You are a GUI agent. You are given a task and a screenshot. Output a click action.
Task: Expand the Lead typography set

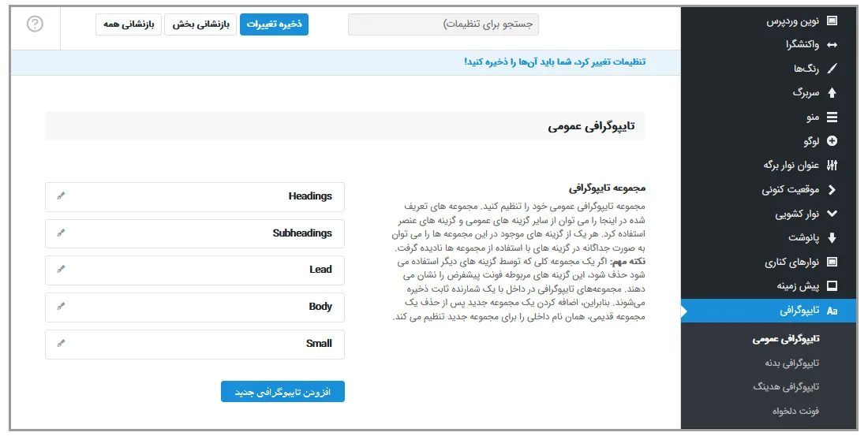point(195,270)
